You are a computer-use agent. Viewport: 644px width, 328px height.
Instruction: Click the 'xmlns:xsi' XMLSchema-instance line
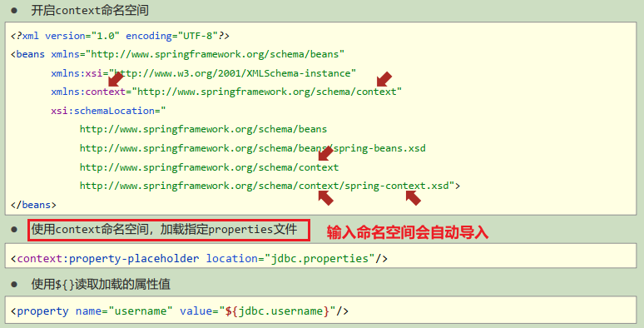[203, 73]
